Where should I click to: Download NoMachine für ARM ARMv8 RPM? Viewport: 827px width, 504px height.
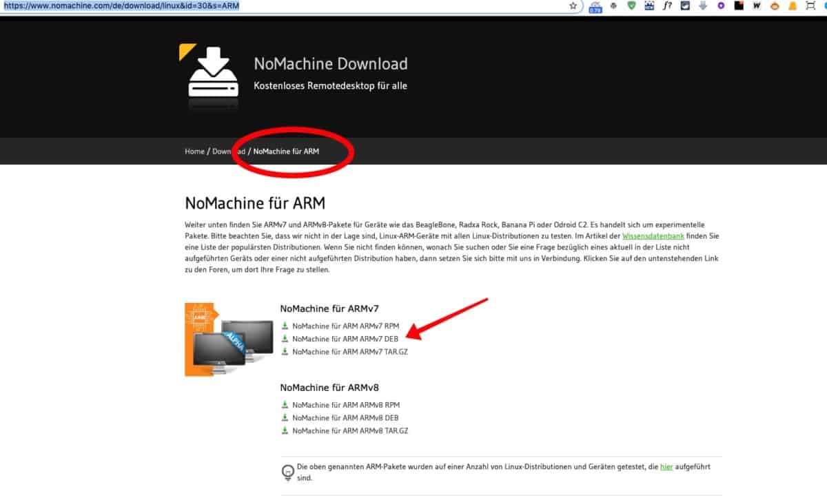345,405
